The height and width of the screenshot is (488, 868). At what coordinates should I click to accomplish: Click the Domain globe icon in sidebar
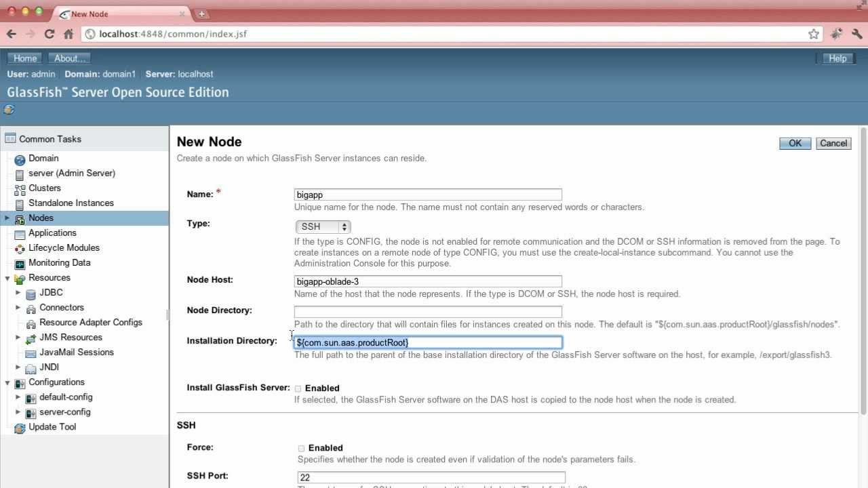[x=20, y=159]
